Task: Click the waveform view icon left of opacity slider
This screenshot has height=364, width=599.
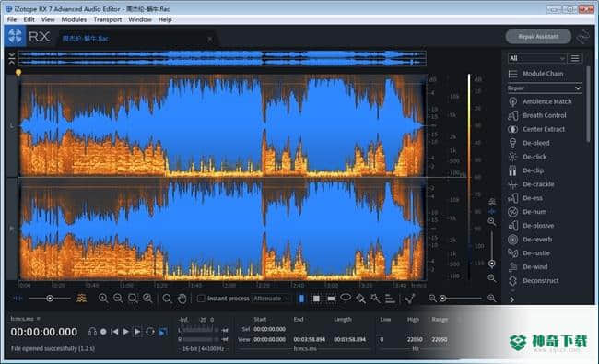Action: (18, 299)
